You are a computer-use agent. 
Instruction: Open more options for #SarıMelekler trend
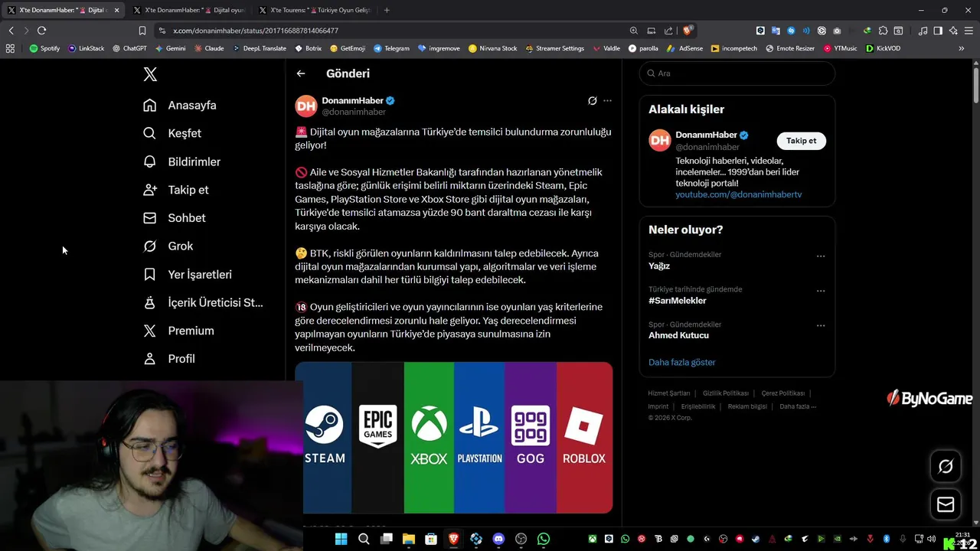click(821, 291)
